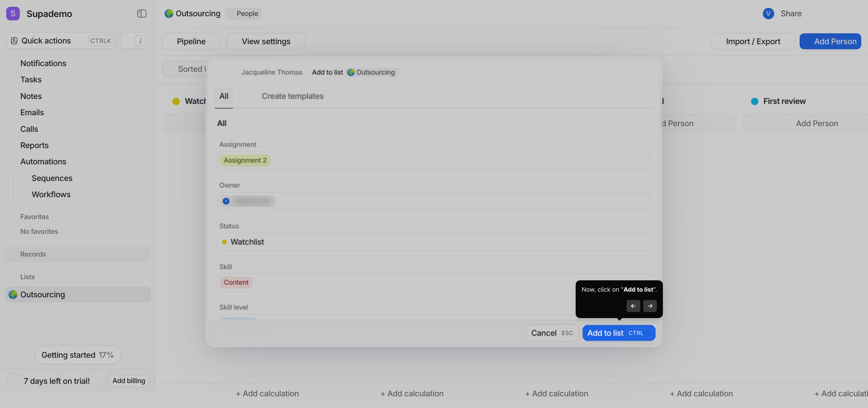The width and height of the screenshot is (868, 408).
Task: Cancel the add to list dialog
Action: [x=552, y=333]
